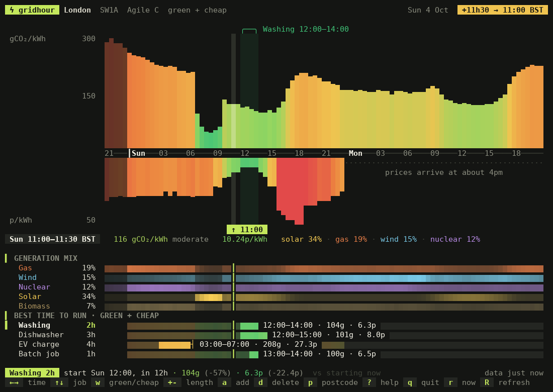Image resolution: width=553 pixels, height=392 pixels.
Task: Click the 6.3p (-22.4p) saving text
Action: click(x=274, y=372)
